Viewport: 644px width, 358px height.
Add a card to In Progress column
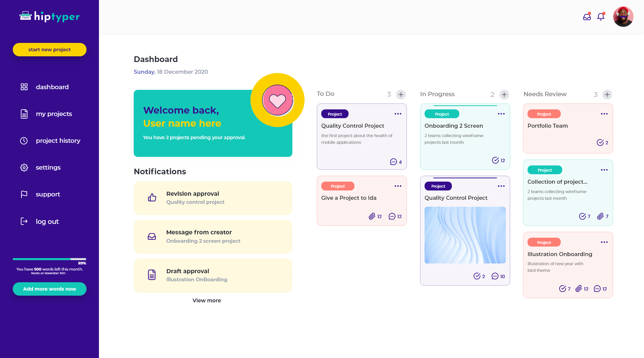(504, 95)
